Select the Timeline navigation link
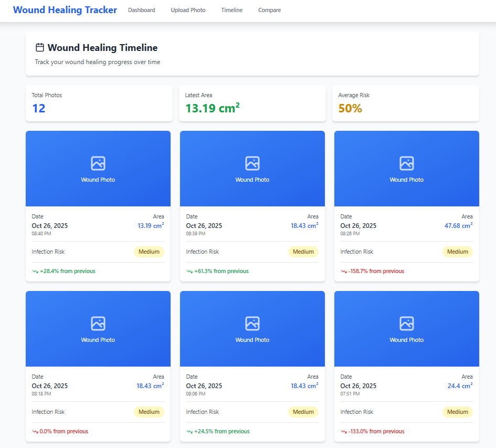 232,10
